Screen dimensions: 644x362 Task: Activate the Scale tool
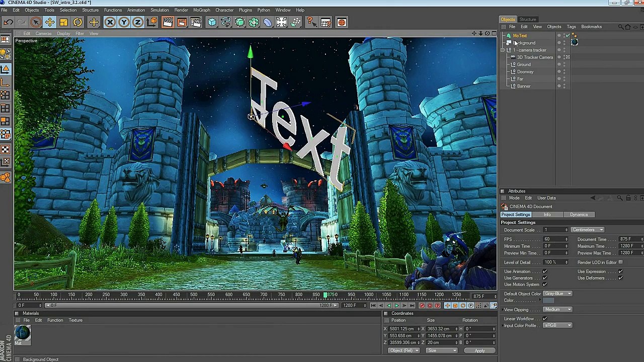pyautogui.click(x=64, y=22)
